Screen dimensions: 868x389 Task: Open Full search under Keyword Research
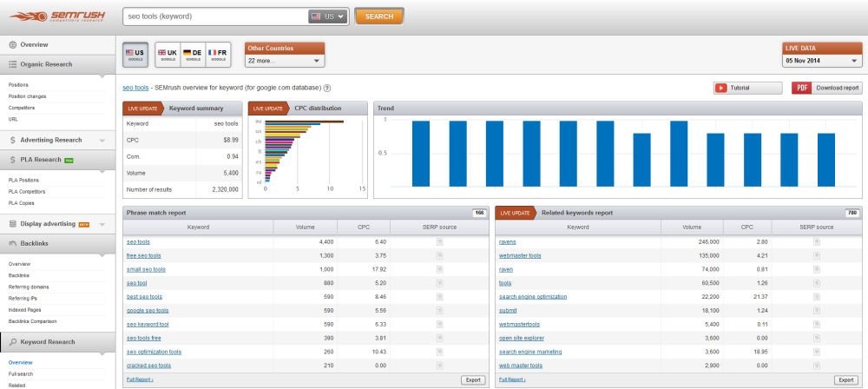(x=21, y=374)
